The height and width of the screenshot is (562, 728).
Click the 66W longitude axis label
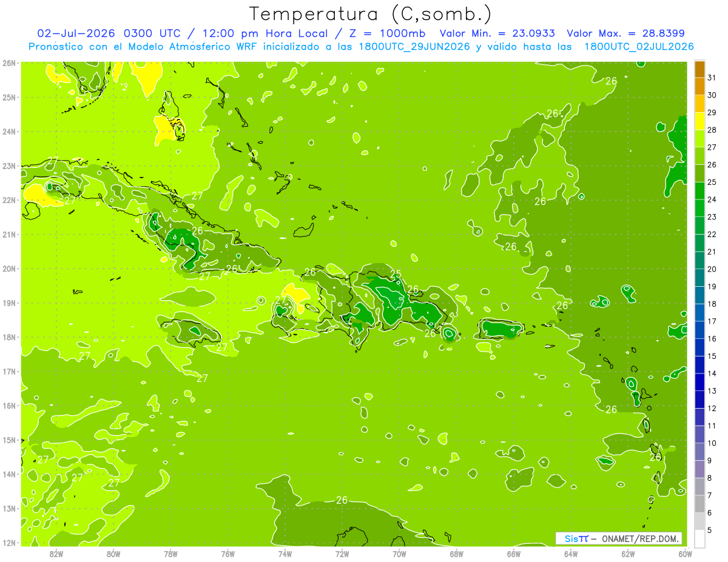pyautogui.click(x=514, y=554)
